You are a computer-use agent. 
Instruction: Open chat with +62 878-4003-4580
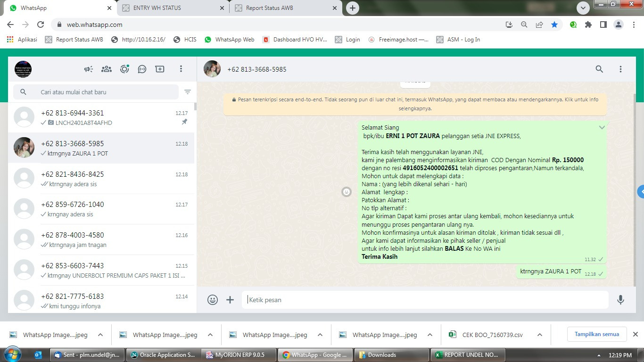[x=101, y=240]
